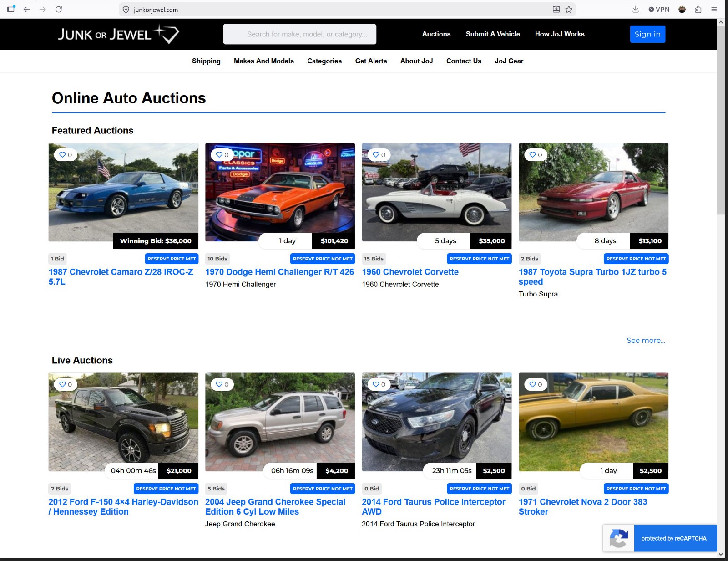Open the browser downloads icon

click(636, 9)
